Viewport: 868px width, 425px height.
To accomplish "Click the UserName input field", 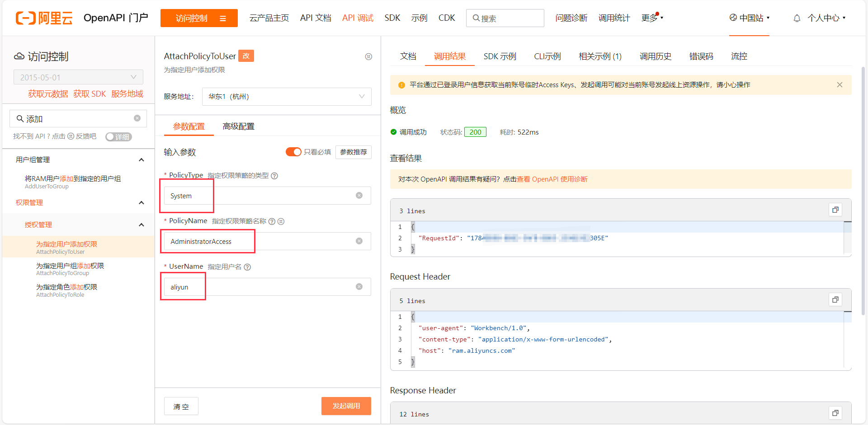I will pyautogui.click(x=267, y=287).
